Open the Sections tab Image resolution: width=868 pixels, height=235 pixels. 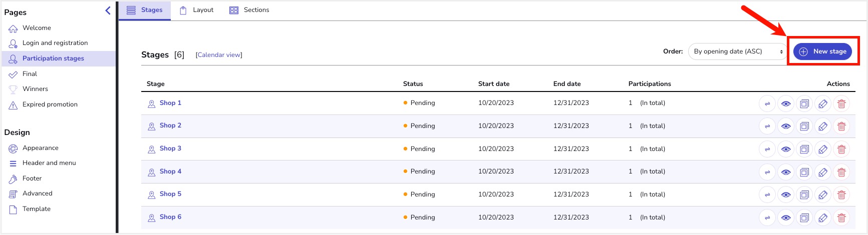pyautogui.click(x=249, y=10)
